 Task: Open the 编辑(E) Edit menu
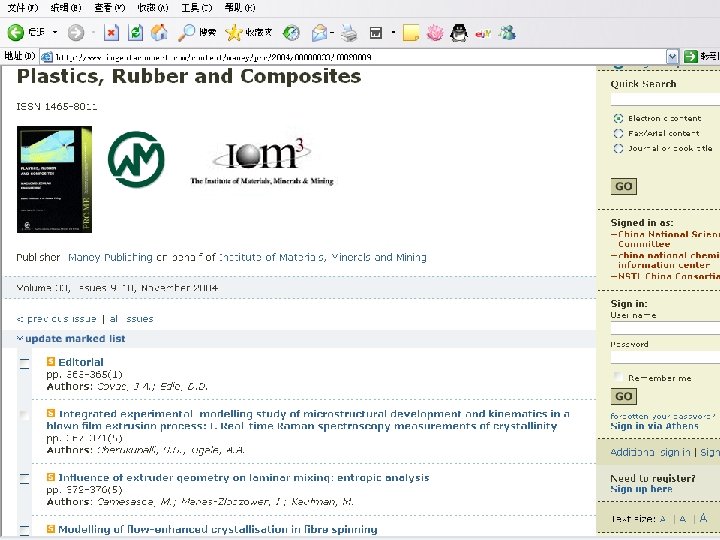click(x=66, y=7)
